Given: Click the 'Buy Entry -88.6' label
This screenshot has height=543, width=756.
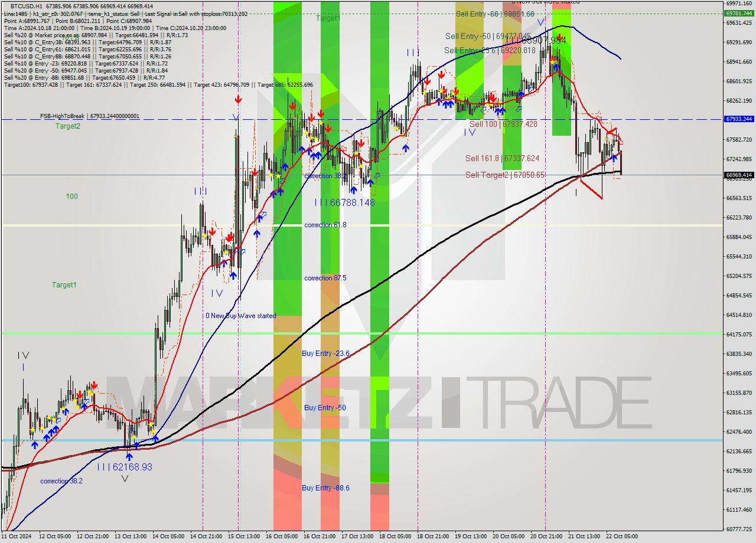Looking at the screenshot, I should click(325, 488).
